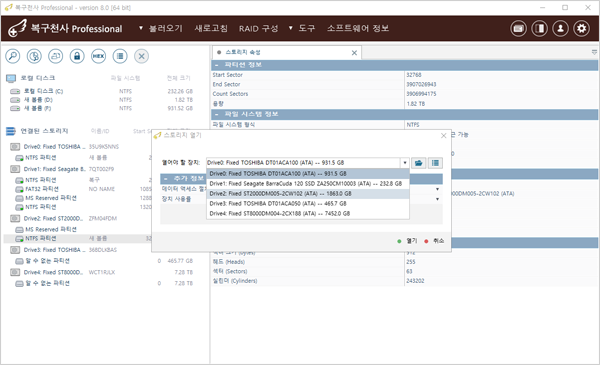
Task: Click the 파일 시스템 column header
Action: 126,78
